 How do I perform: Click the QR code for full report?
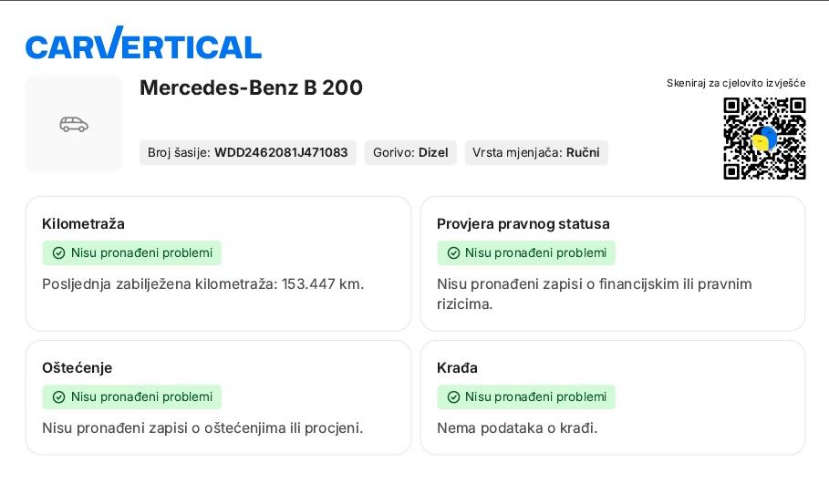point(764,139)
